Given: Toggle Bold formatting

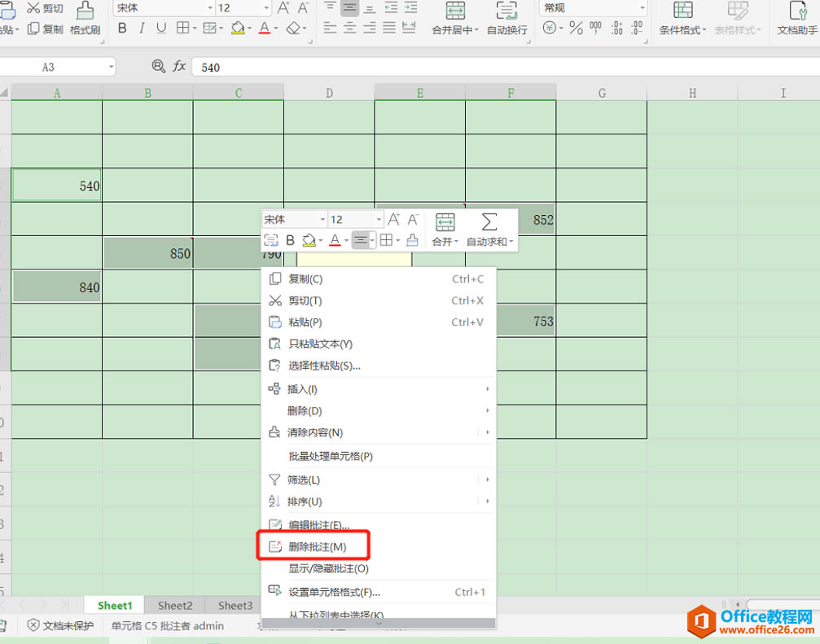Looking at the screenshot, I should point(122,27).
